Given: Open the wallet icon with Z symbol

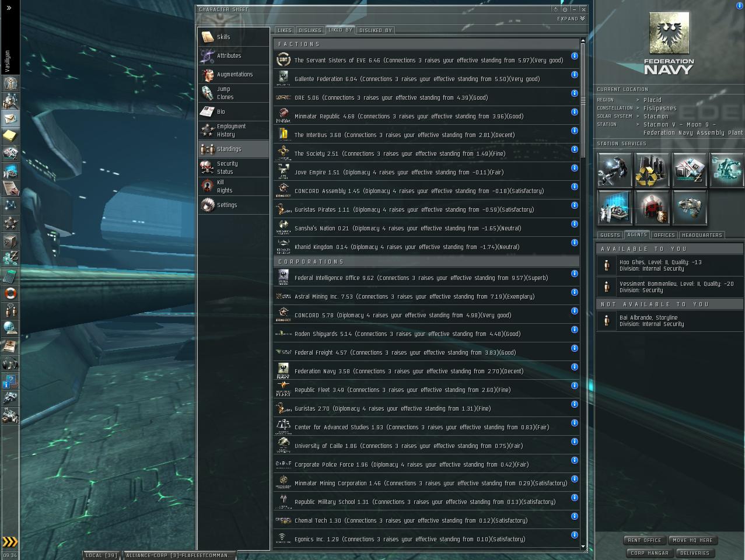Looking at the screenshot, I should (10, 258).
